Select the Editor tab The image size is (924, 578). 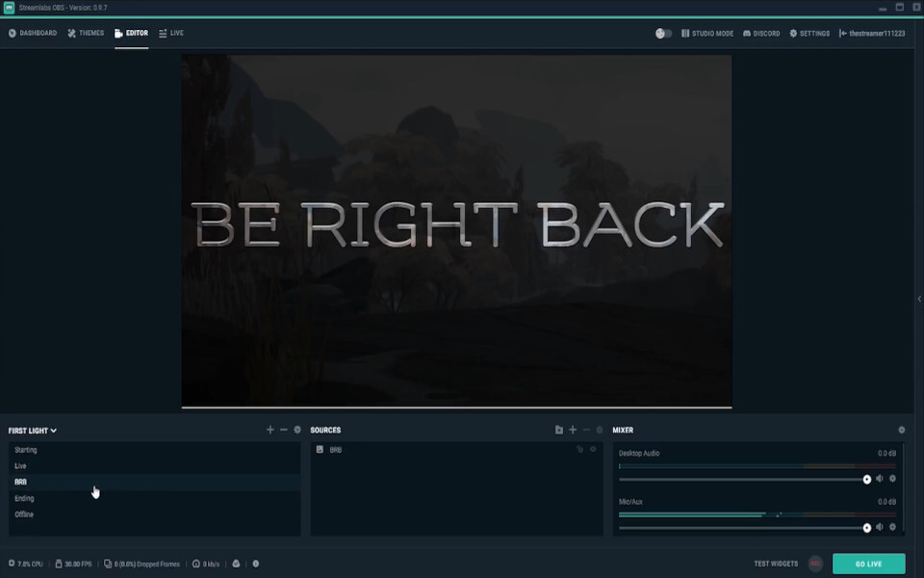point(132,33)
